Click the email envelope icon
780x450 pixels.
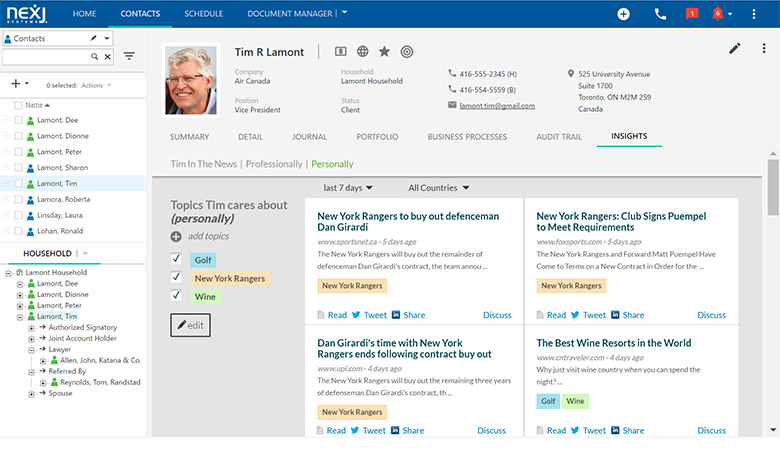pyautogui.click(x=452, y=105)
